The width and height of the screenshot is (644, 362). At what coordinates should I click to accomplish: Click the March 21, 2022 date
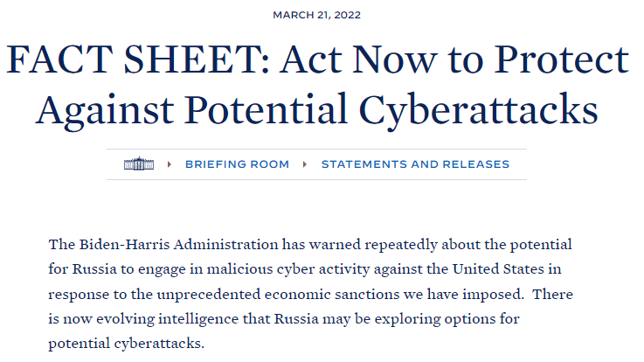coord(316,15)
